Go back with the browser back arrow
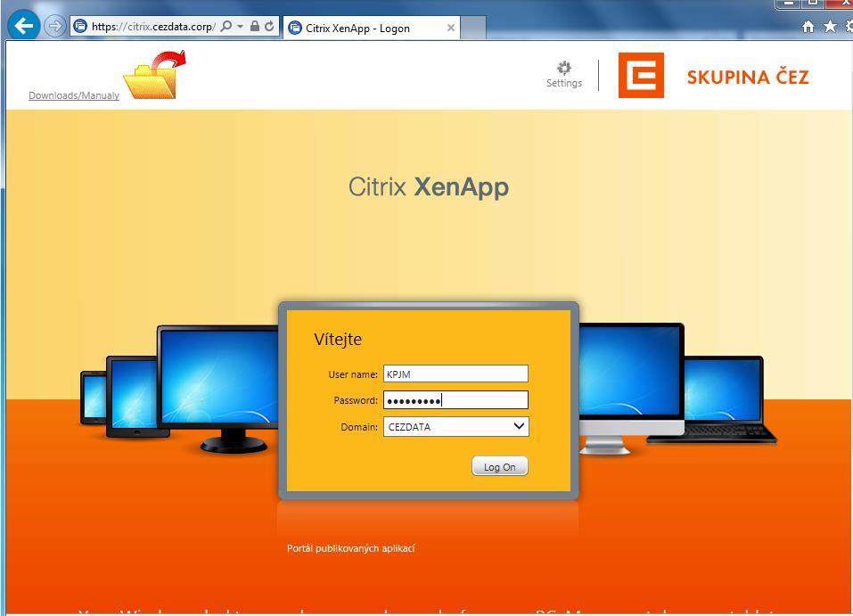This screenshot has width=853, height=616. pyautogui.click(x=23, y=26)
